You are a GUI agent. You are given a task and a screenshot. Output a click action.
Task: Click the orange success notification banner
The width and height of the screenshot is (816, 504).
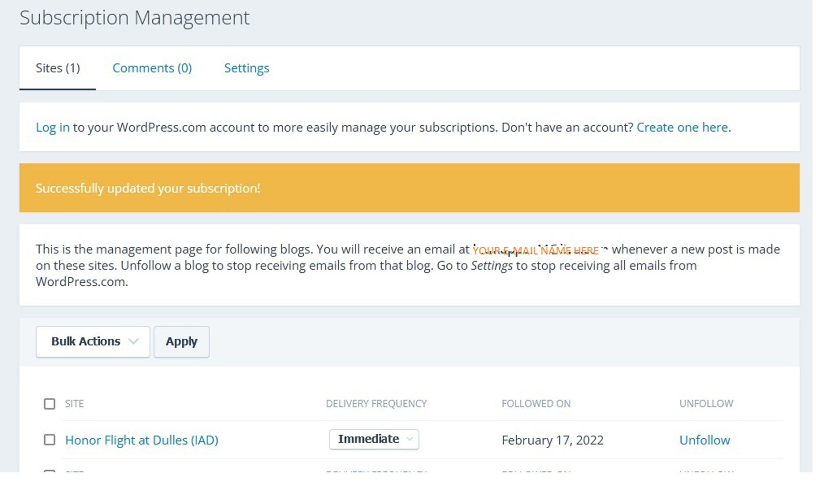tap(409, 188)
